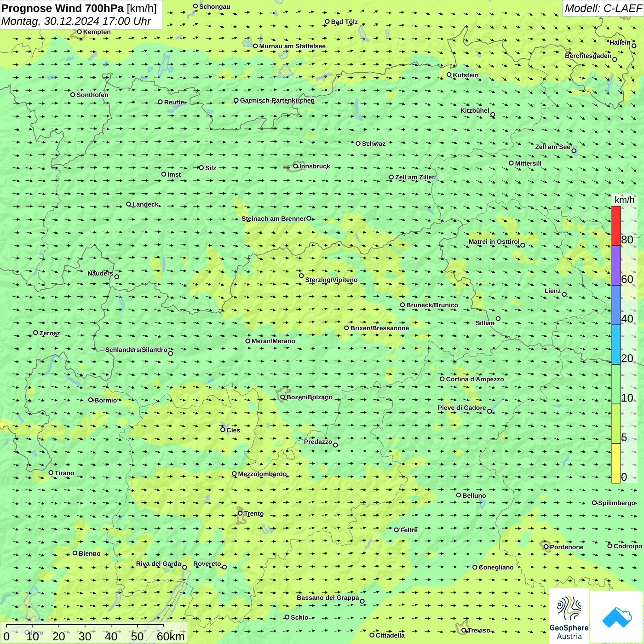
Task: Click the Belluno location marker
Action: click(x=459, y=495)
